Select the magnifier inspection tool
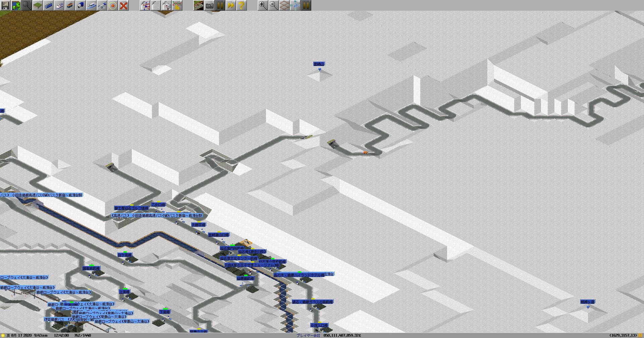644x338 pixels. pos(27,5)
